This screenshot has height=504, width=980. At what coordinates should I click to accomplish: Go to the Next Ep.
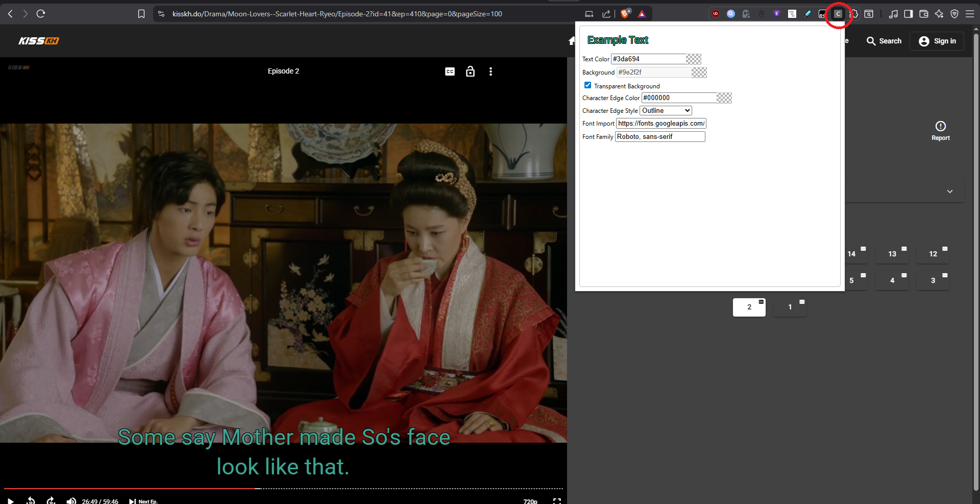(x=143, y=501)
